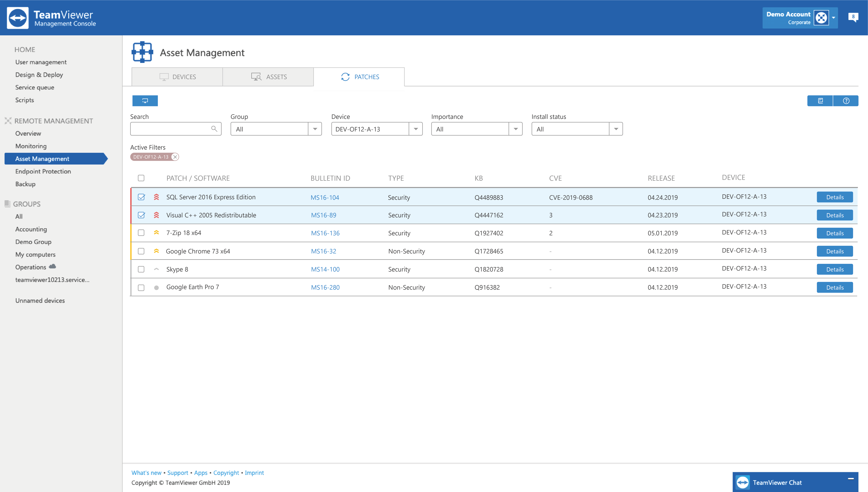
Task: Select the Patches tab
Action: (x=359, y=77)
